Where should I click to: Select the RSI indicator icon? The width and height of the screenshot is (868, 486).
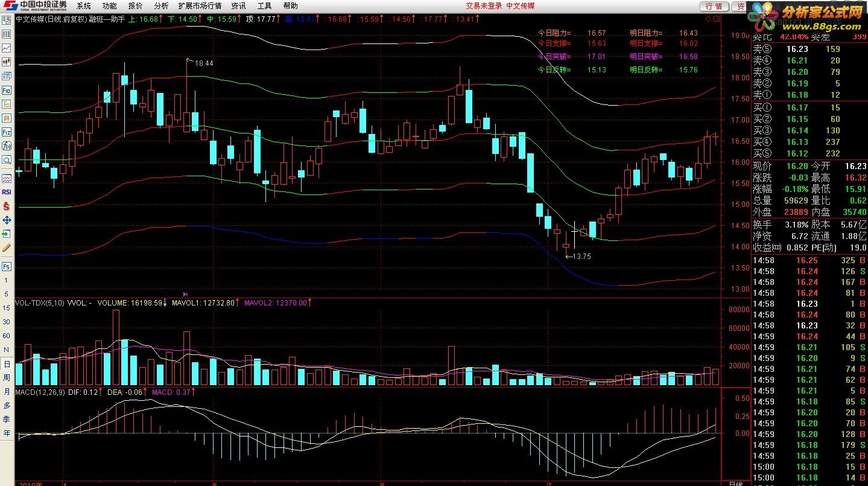pyautogui.click(x=7, y=192)
